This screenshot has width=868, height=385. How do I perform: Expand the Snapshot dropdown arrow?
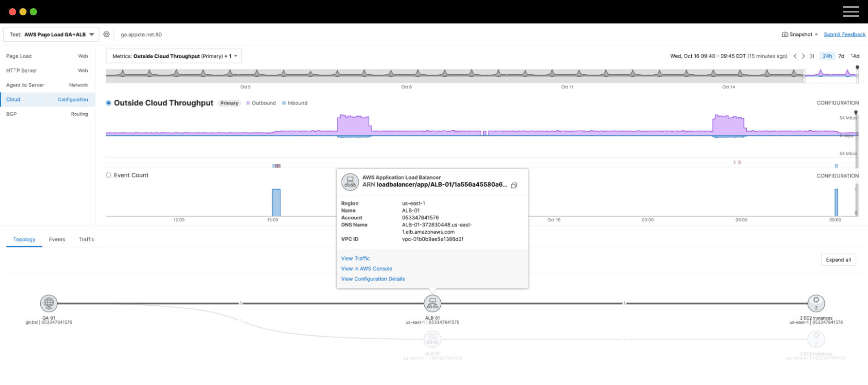point(817,34)
